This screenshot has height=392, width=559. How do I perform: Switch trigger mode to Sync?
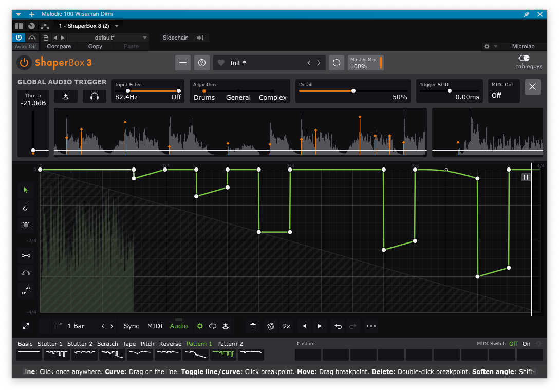[132, 326]
